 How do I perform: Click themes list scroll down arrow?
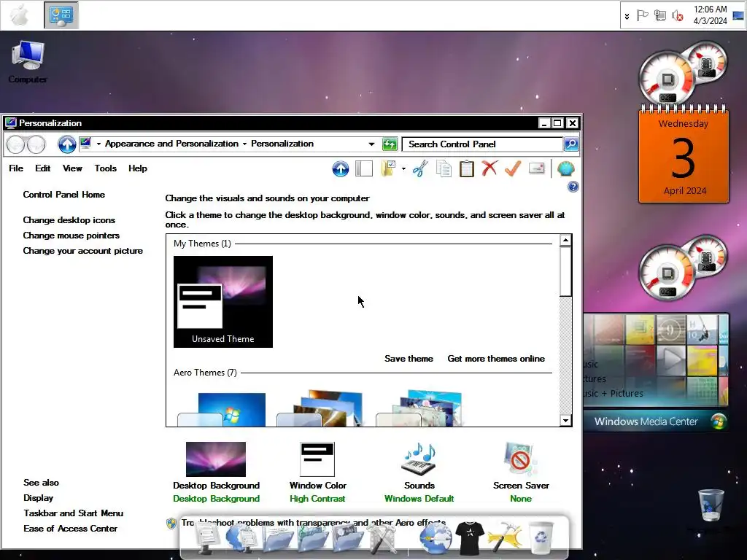[565, 420]
